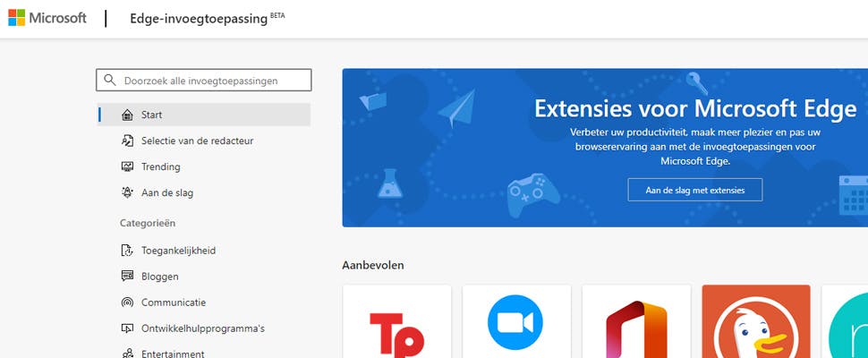
Task: Open the Edge-invoegtoepassing title link
Action: pos(199,18)
